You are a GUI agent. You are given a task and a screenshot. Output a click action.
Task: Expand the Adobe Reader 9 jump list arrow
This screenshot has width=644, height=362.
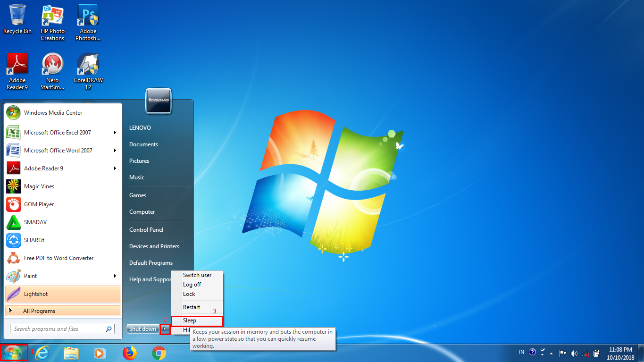point(115,168)
